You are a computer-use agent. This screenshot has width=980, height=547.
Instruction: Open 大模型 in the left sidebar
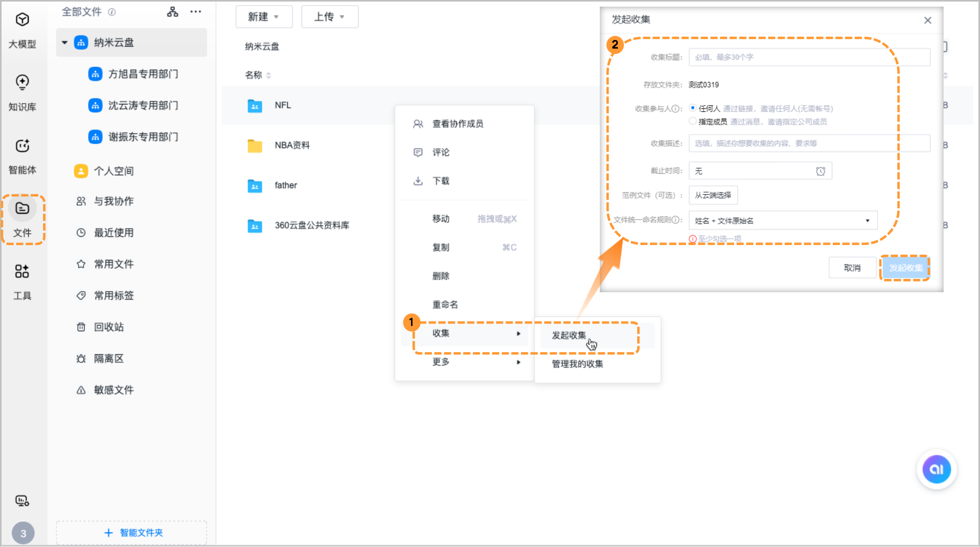(23, 31)
